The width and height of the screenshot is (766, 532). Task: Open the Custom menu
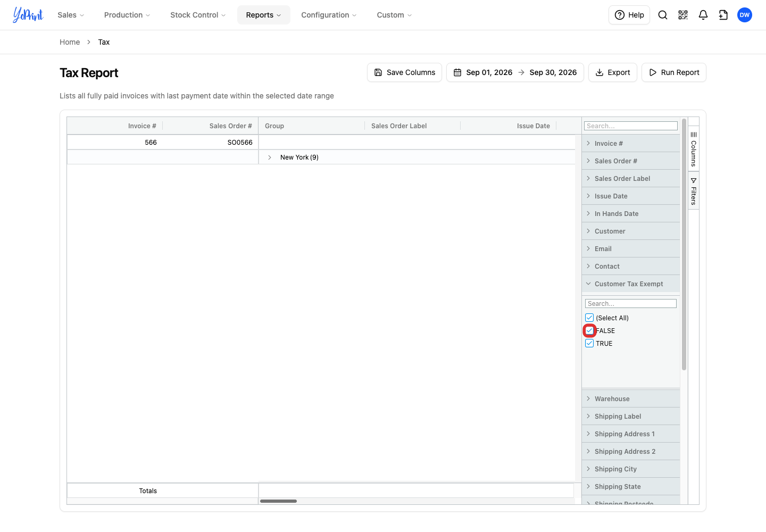(394, 15)
